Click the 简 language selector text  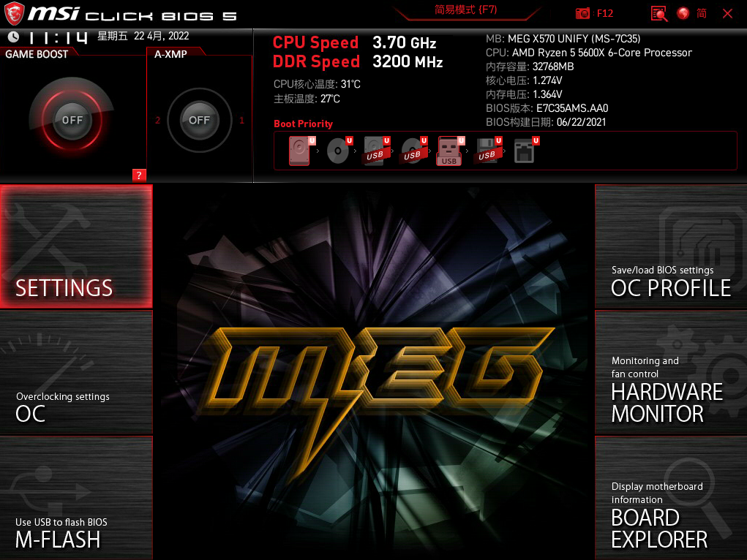[702, 13]
